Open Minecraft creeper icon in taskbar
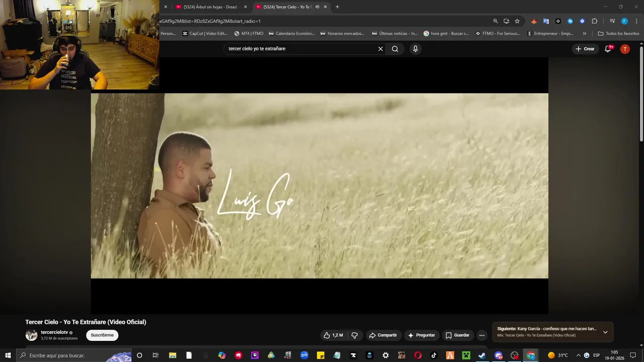This screenshot has width=644, height=362. (466, 355)
